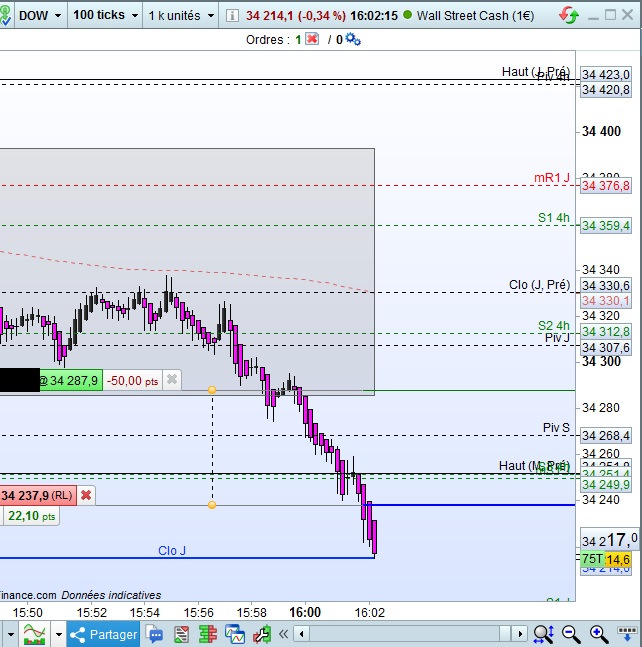Open automatic orders gear icon

click(353, 39)
